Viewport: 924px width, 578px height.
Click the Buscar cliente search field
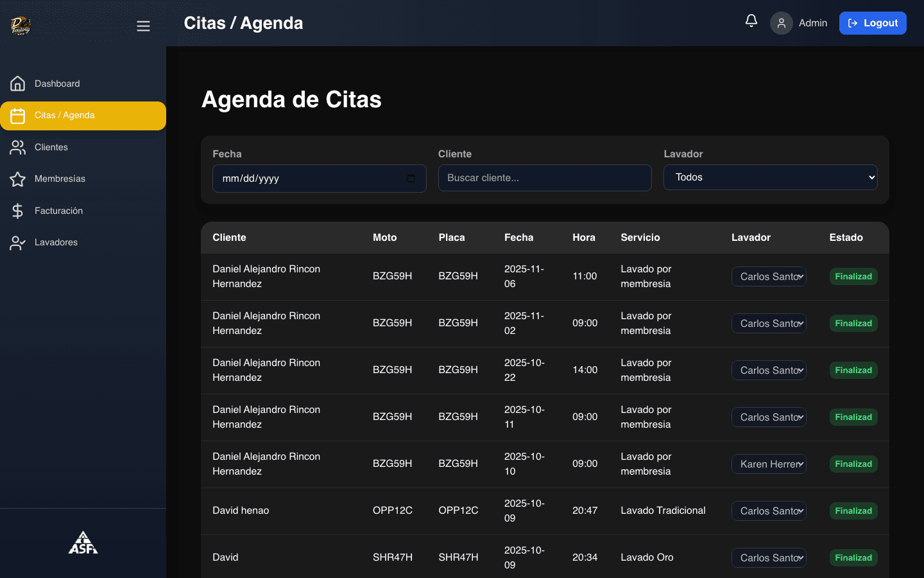click(x=545, y=178)
